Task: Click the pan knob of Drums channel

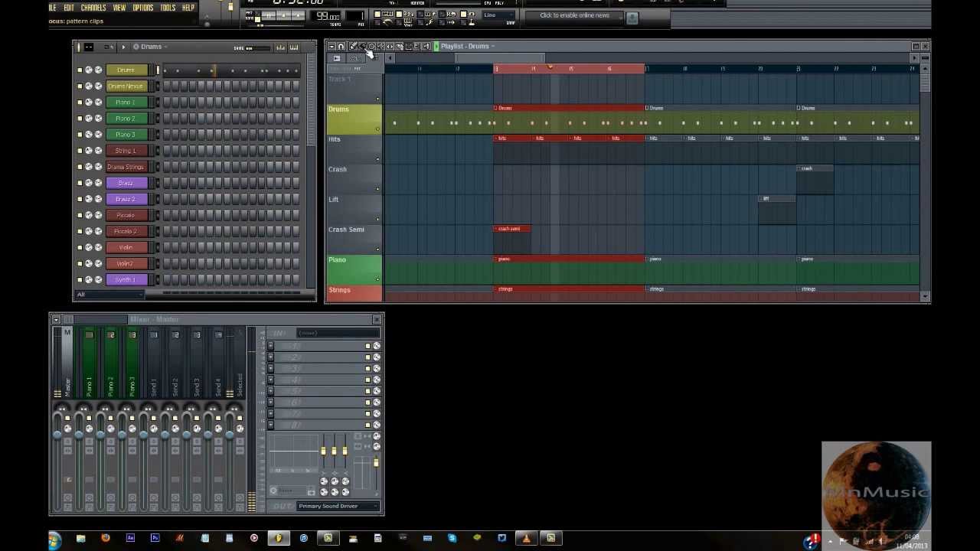Action: 89,70
